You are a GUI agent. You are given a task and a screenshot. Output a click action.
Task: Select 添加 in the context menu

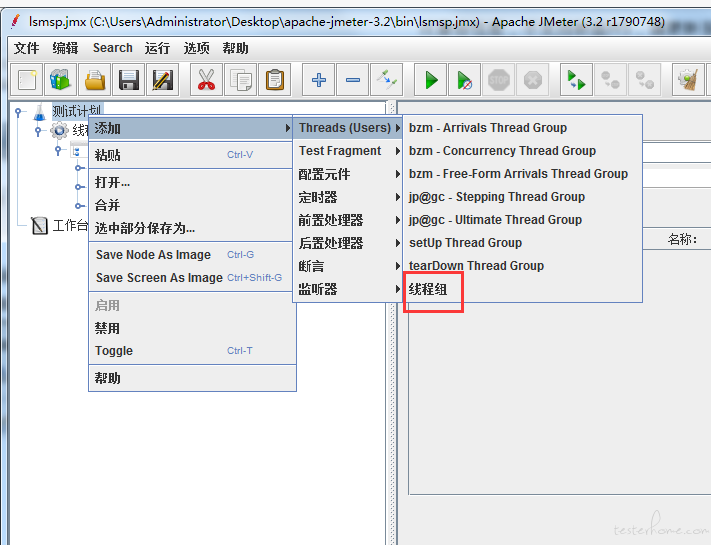click(191, 128)
